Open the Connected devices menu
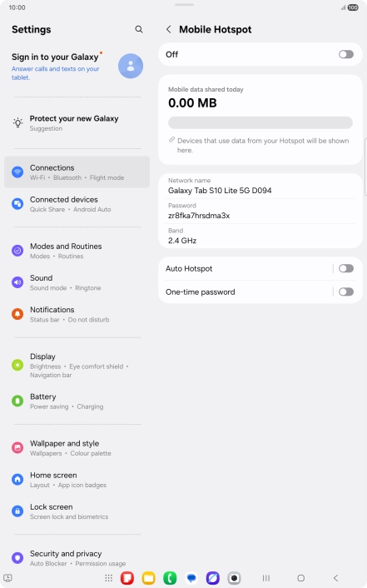The height and width of the screenshot is (588, 367). [x=77, y=204]
